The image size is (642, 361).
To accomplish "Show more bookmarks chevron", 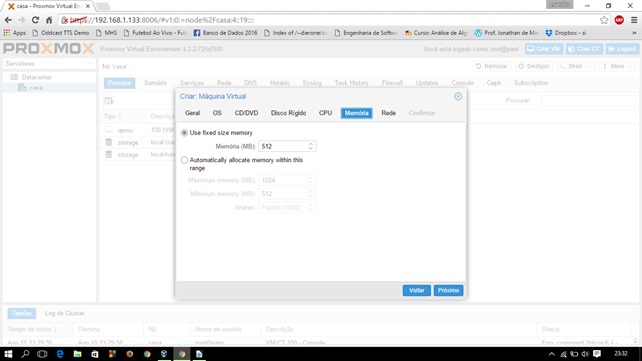I will tap(634, 33).
